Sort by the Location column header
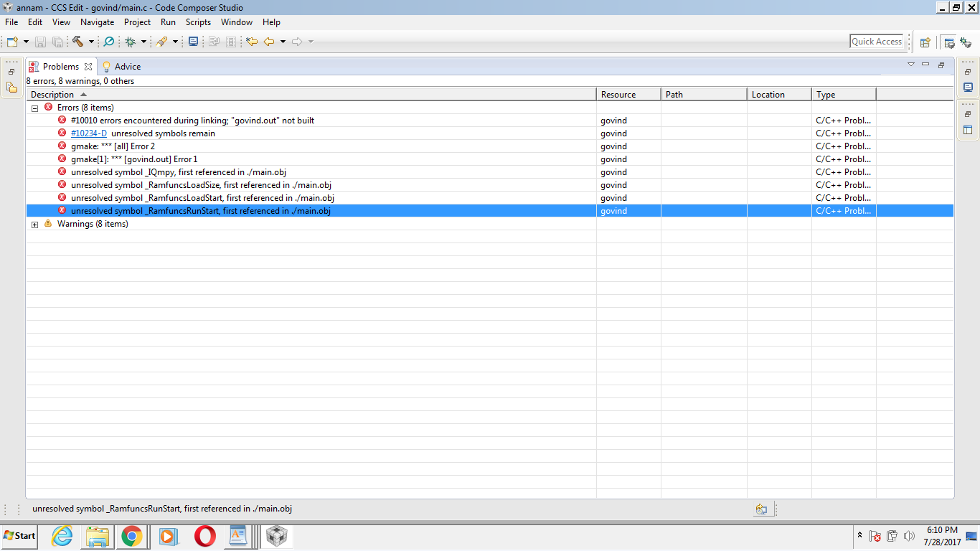The height and width of the screenshot is (551, 980). [x=779, y=95]
